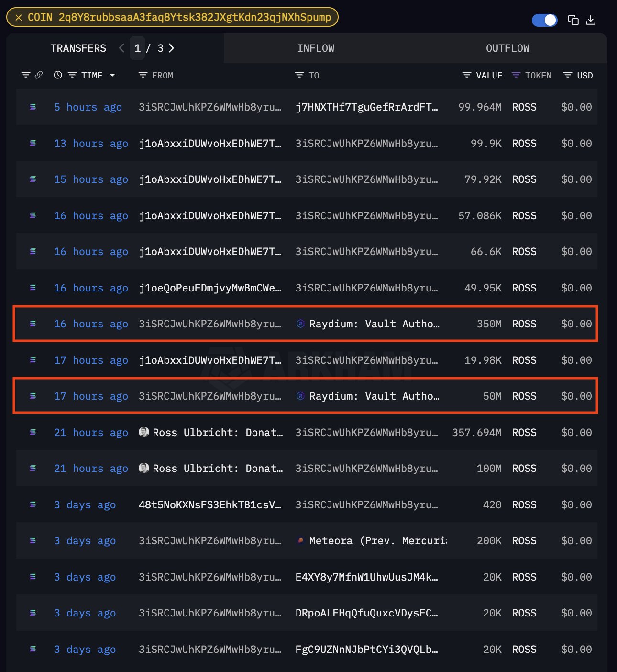Click the Meteora logo icon
This screenshot has height=672, width=617.
(x=300, y=540)
